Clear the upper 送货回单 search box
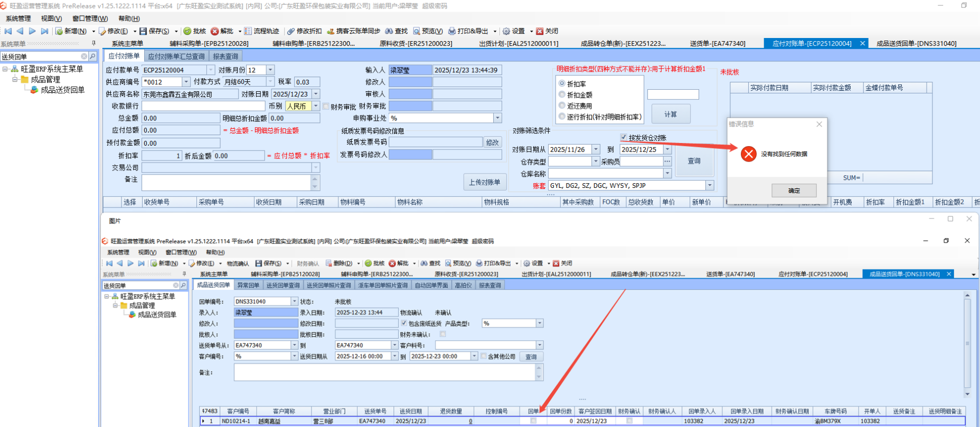This screenshot has width=980, height=427. click(x=84, y=56)
